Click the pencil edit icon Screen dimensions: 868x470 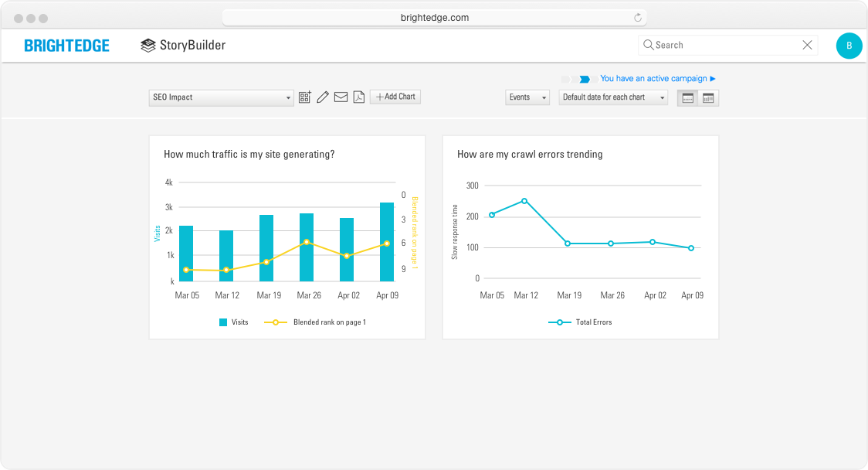click(x=323, y=97)
